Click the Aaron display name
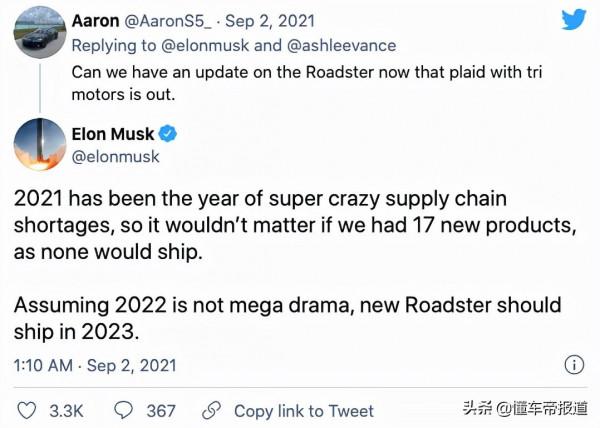The height and width of the screenshot is (428, 600). pyautogui.click(x=97, y=22)
